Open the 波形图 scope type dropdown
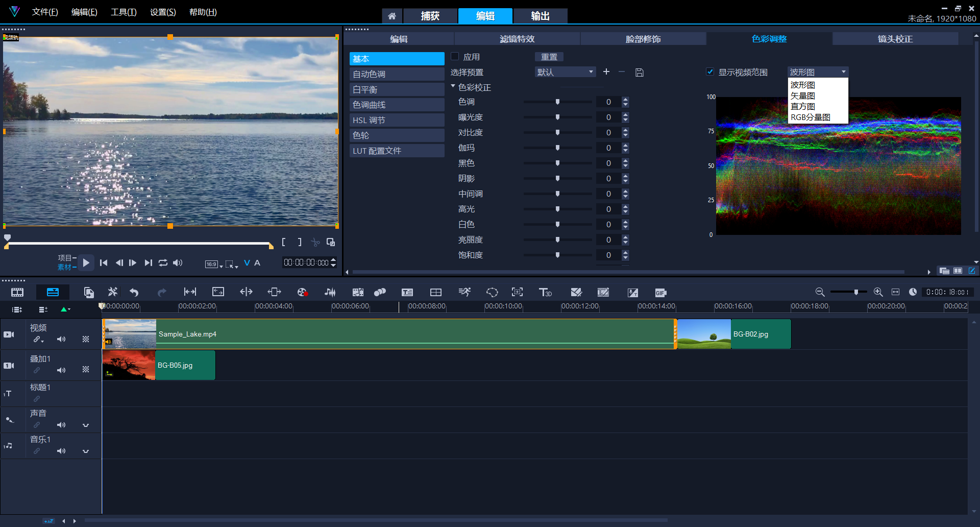The height and width of the screenshot is (527, 980). [x=818, y=72]
